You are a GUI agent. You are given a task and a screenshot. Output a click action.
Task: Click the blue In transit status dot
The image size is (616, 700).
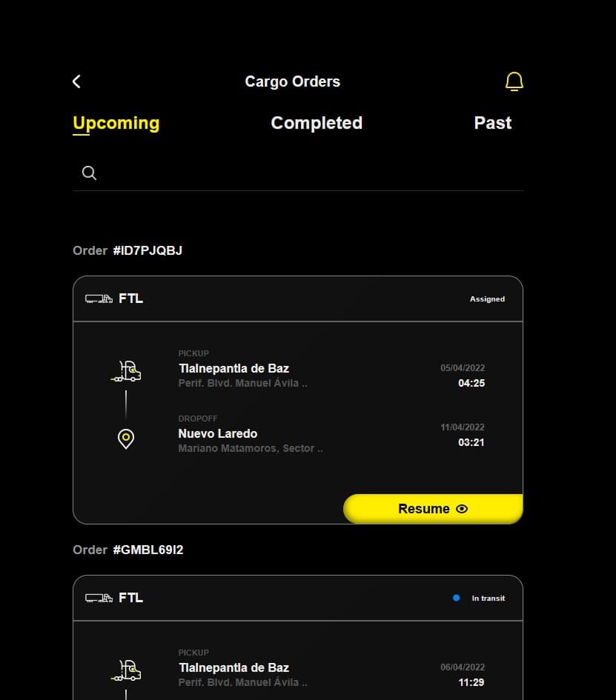point(456,598)
